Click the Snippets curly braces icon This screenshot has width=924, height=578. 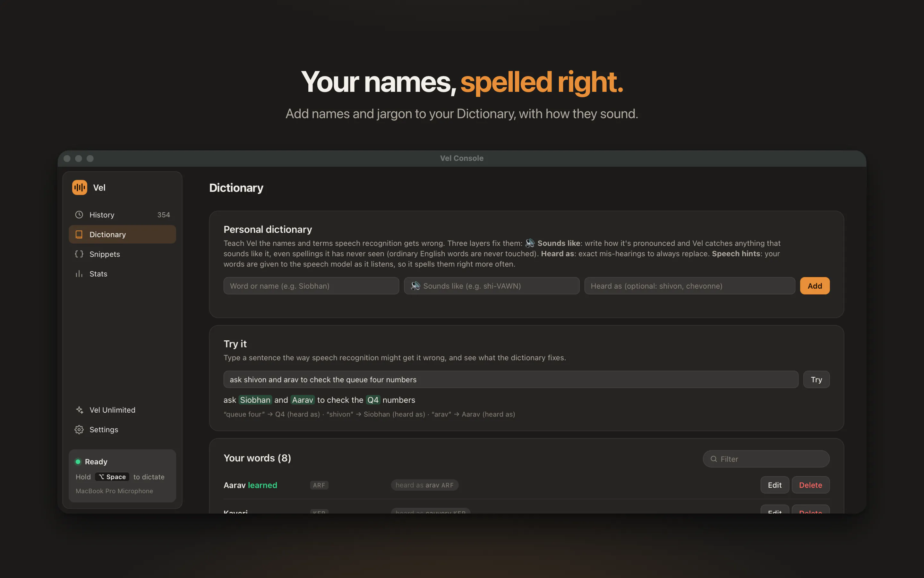tap(79, 254)
